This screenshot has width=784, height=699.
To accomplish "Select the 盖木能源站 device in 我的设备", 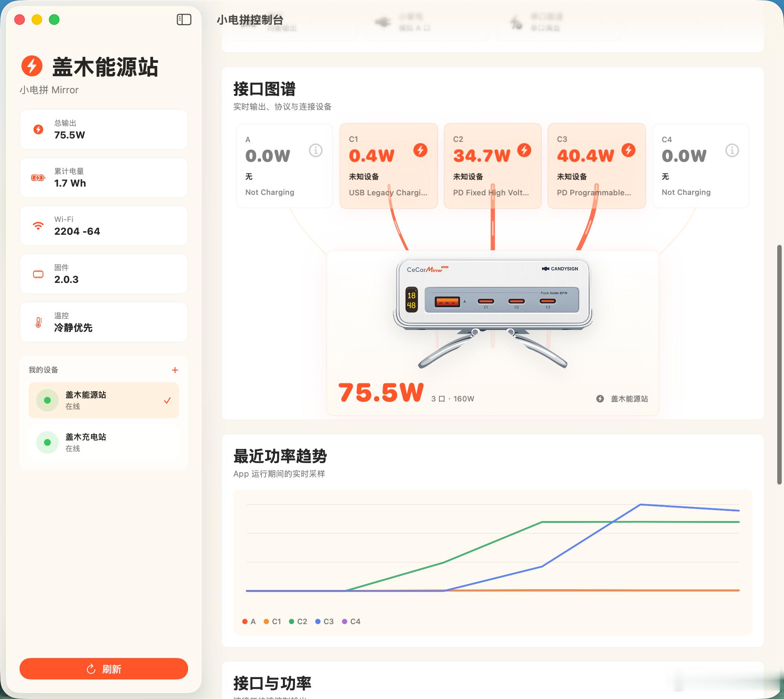I will click(104, 400).
